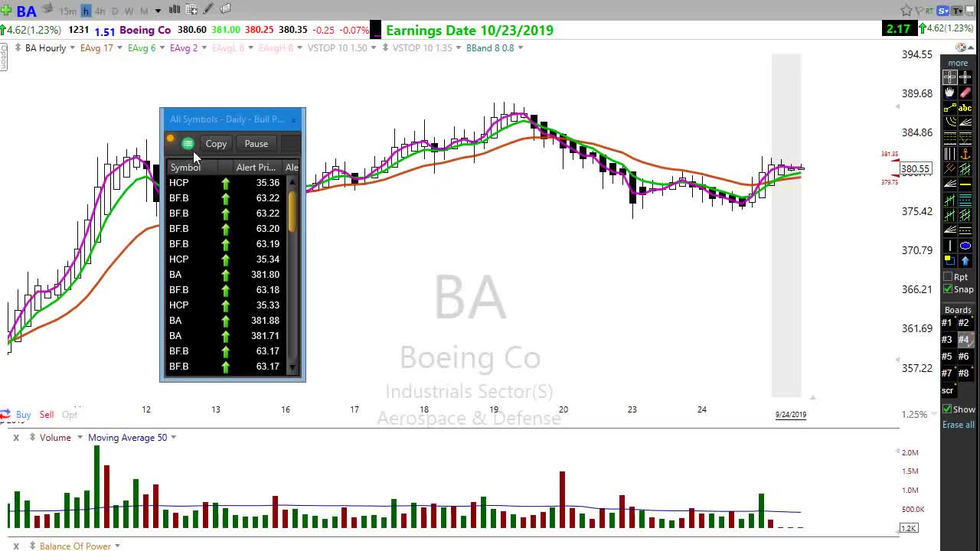
Task: Click the pencil drawing tools icon
Action: 208,9
